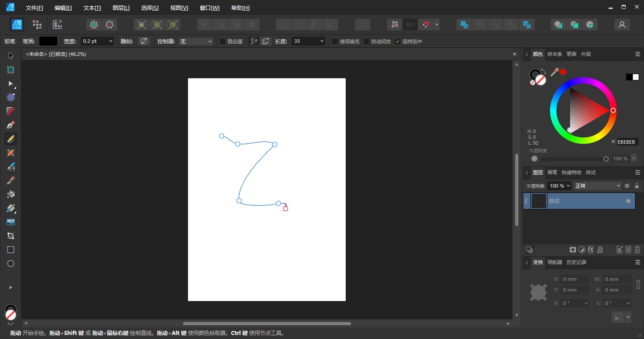Select the Point Transform tool
This screenshot has width=644, height=339.
11,97
